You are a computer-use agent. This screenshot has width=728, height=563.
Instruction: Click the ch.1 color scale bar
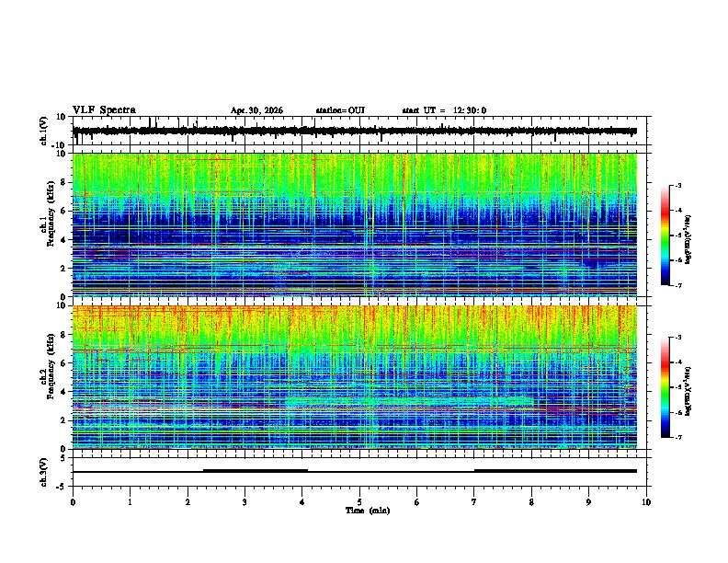(665, 236)
